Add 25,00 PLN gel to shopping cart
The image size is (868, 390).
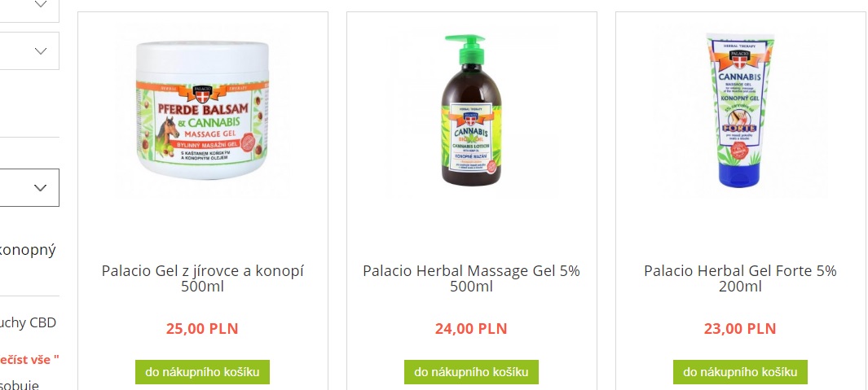(x=203, y=372)
